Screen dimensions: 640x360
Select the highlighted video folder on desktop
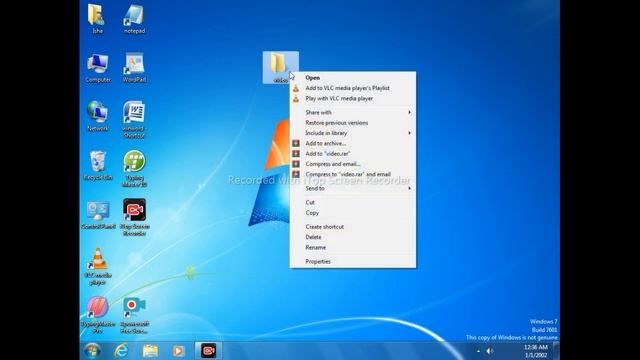coord(280,67)
